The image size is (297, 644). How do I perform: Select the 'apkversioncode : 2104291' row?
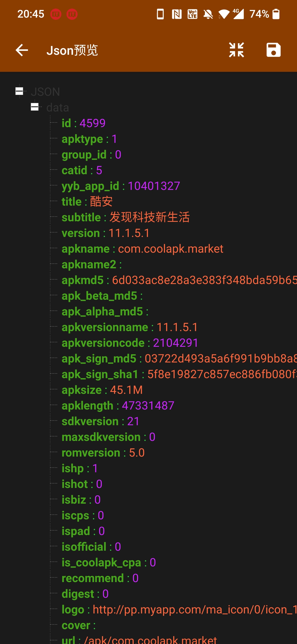click(x=130, y=343)
